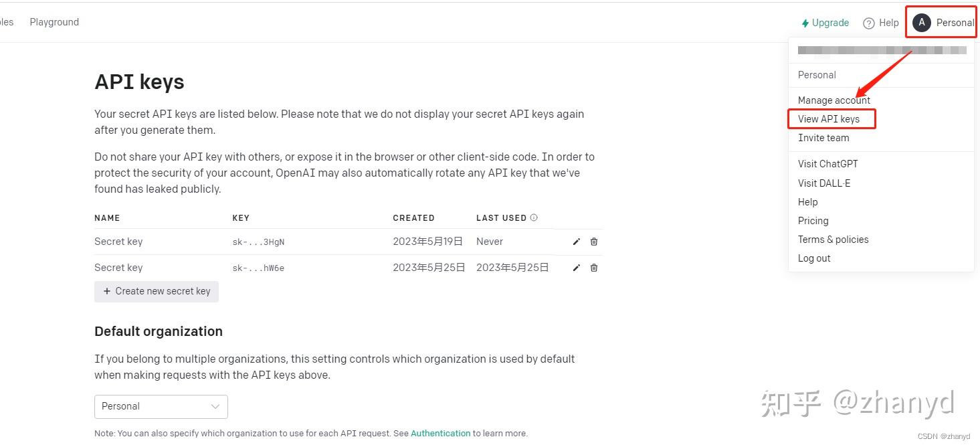The width and height of the screenshot is (980, 447).
Task: Click the Upgrade lightning bolt icon
Action: (805, 23)
